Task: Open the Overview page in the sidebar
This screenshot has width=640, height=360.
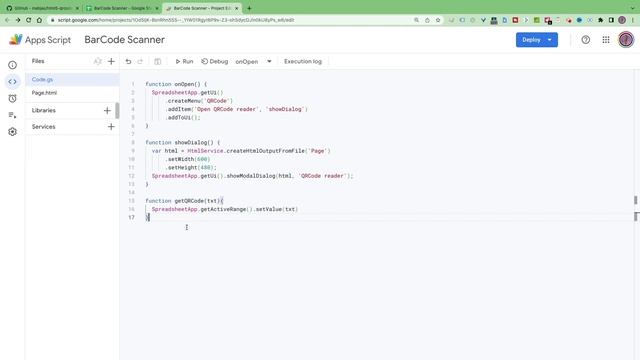Action: 13,65
